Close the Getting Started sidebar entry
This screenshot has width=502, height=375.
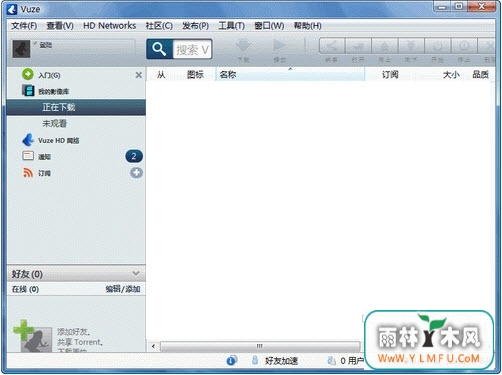tap(139, 75)
